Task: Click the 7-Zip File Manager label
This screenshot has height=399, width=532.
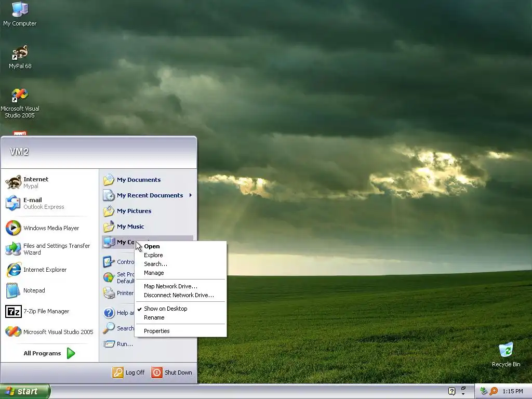Action: tap(46, 311)
